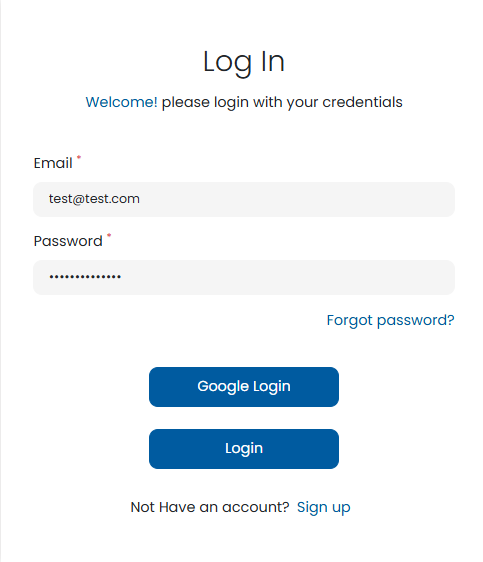
Task: Open the Forgot password? link
Action: pos(390,320)
